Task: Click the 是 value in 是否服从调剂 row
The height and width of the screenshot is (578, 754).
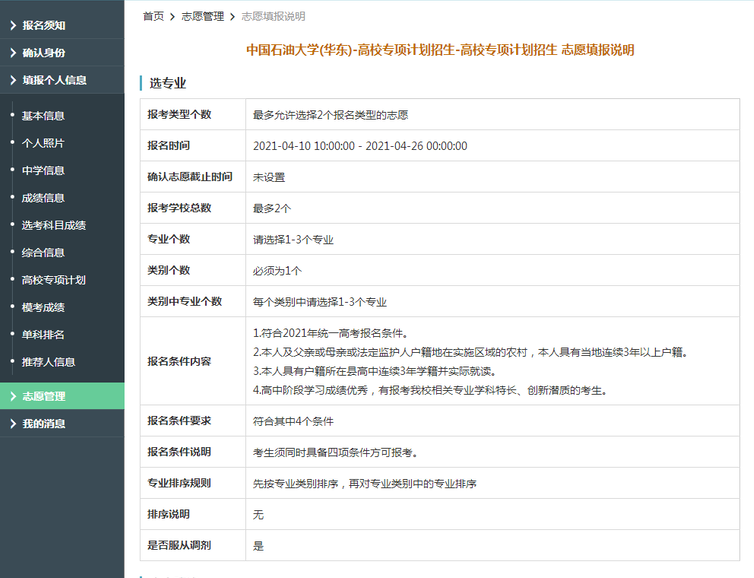Action: (x=258, y=546)
